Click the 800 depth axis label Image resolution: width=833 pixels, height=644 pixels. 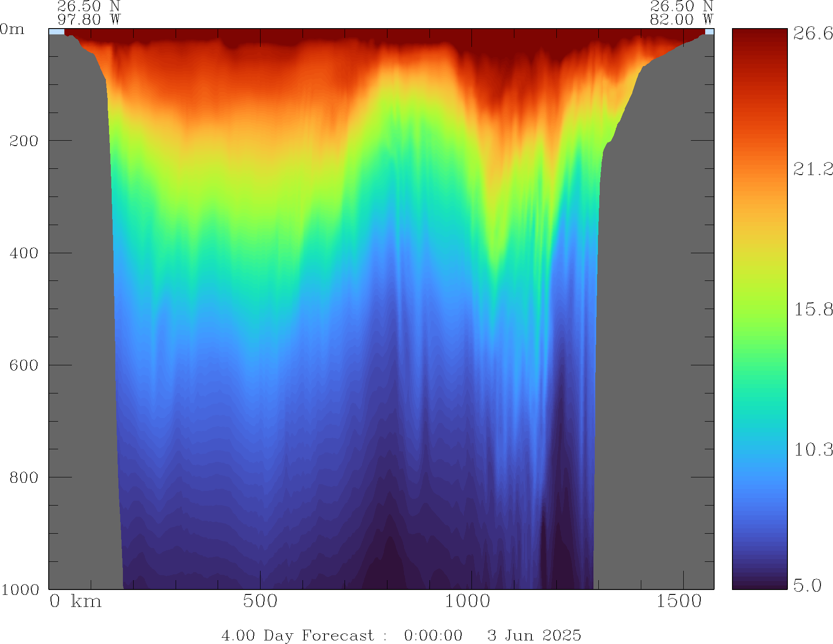tap(24, 477)
